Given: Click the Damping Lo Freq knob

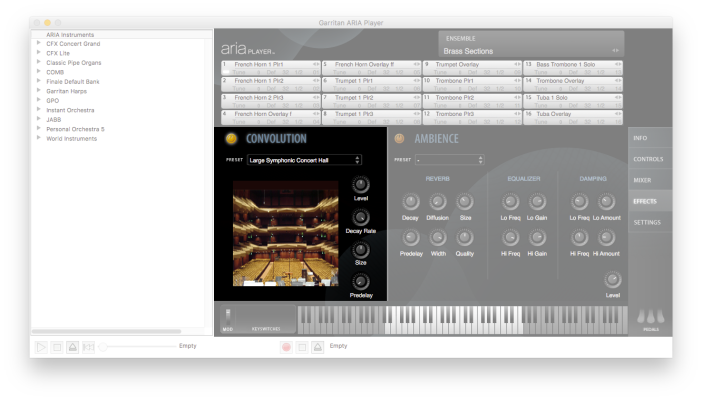Looking at the screenshot, I should pyautogui.click(x=579, y=202).
